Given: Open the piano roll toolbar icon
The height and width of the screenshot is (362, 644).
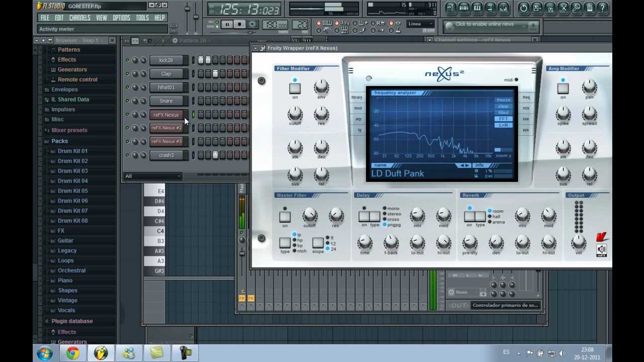Looking at the screenshot, I should click(x=476, y=8).
